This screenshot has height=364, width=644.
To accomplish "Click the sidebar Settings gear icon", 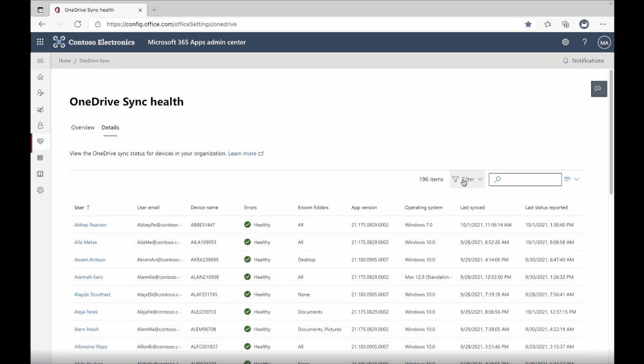I will 41,190.
